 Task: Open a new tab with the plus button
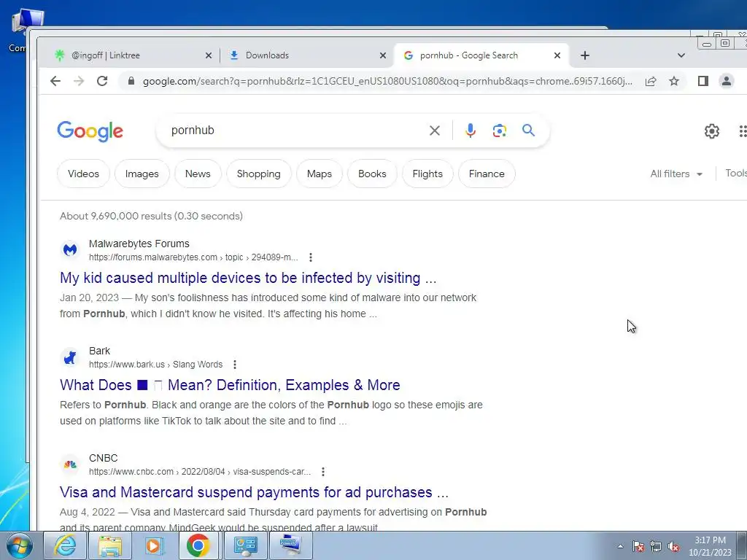coord(585,55)
